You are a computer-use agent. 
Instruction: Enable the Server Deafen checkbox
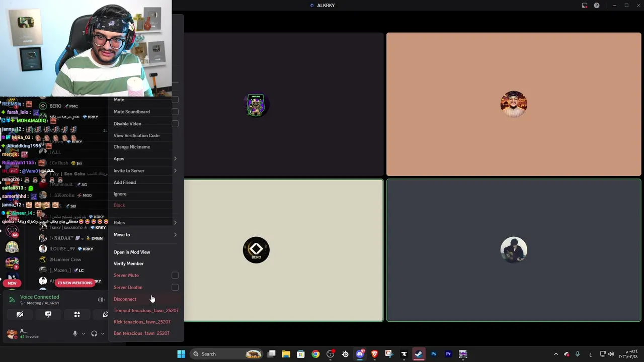coord(175,288)
